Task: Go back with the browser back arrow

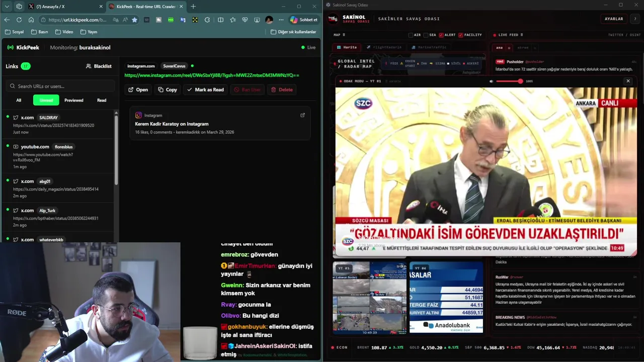Action: [x=7, y=20]
